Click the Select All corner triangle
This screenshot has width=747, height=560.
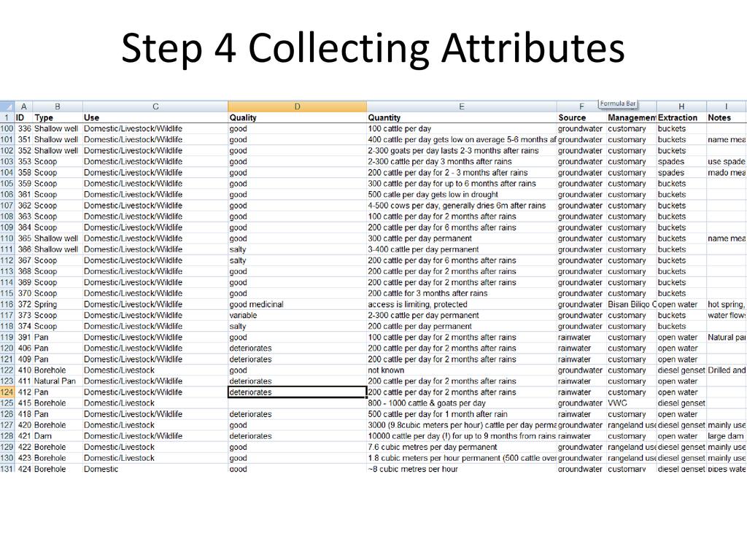8,106
